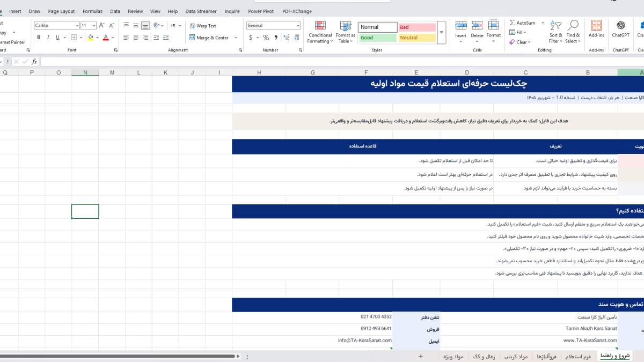Open Conditional Formatting menu
Viewport: 644px width, 362px height.
pyautogui.click(x=320, y=32)
